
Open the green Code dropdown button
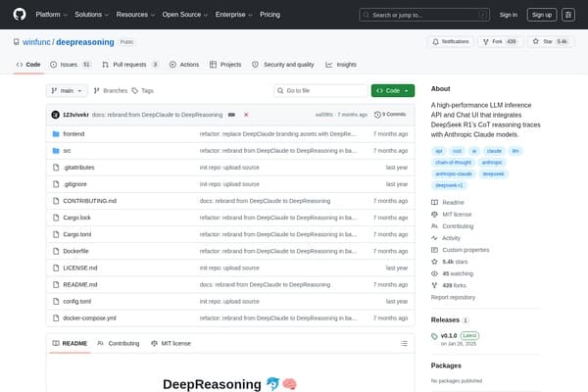click(393, 91)
